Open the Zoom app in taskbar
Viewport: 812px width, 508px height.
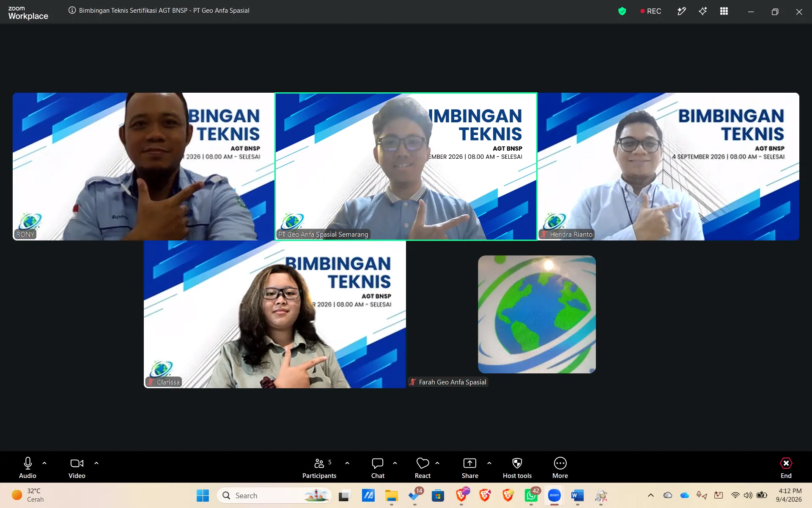(554, 495)
